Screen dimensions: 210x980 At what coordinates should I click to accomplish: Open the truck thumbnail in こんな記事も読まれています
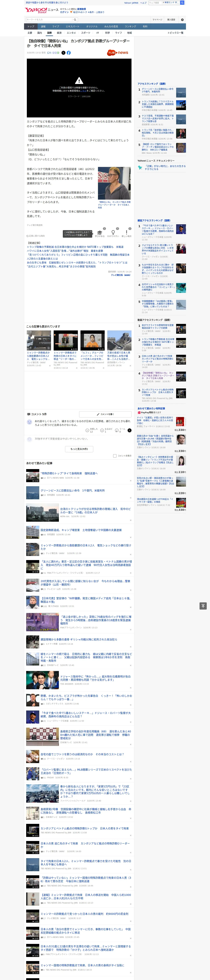point(39,341)
